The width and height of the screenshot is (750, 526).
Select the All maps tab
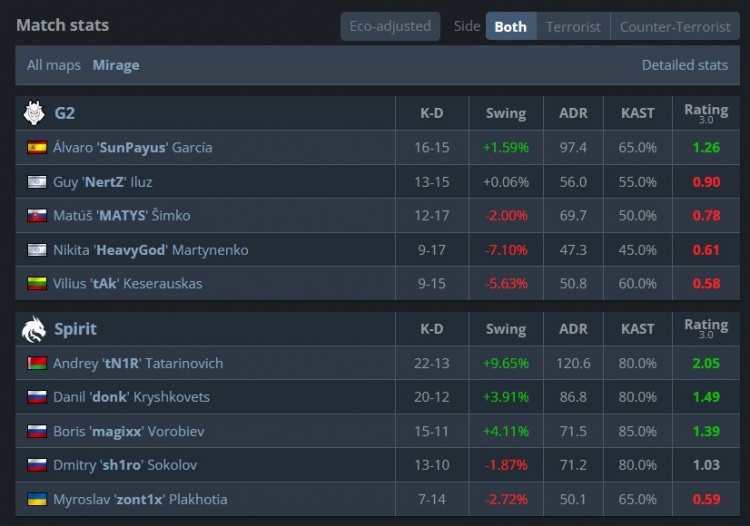pos(54,65)
